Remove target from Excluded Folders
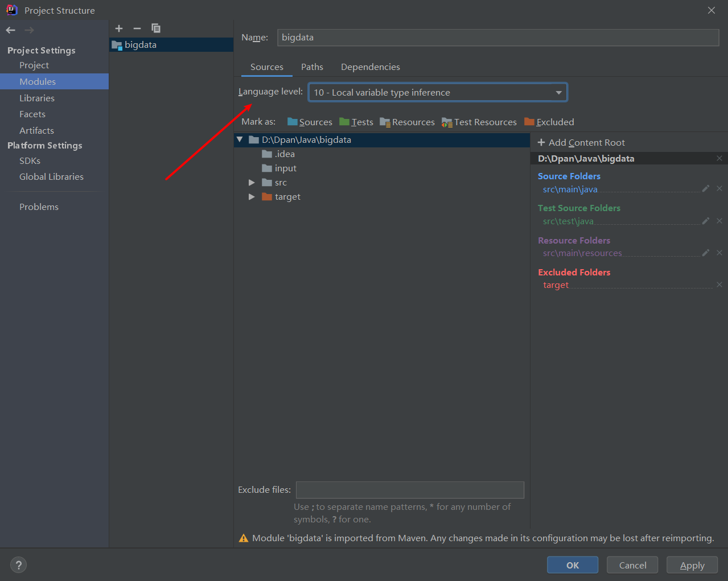The height and width of the screenshot is (581, 728). 719,285
